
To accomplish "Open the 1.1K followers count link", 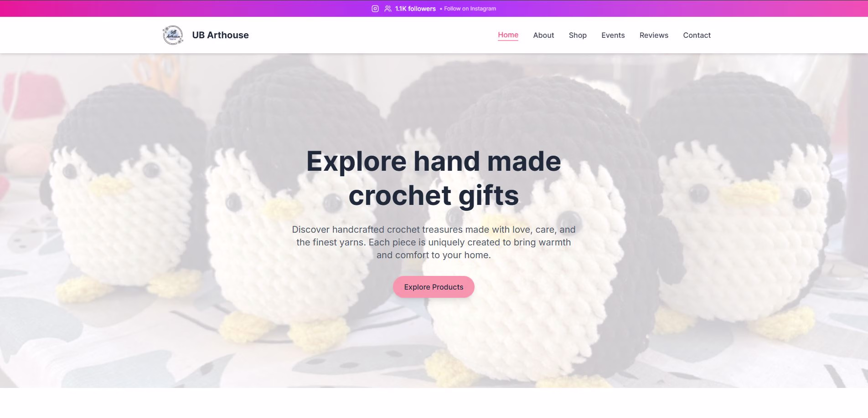I will point(415,9).
